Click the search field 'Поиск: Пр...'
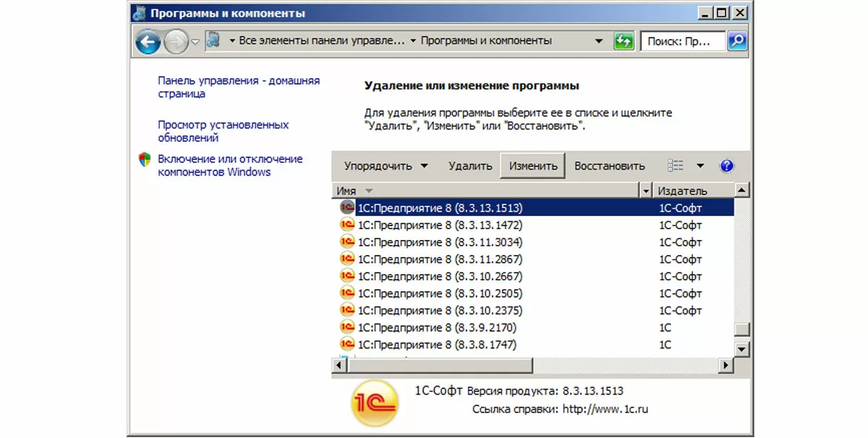 click(682, 41)
